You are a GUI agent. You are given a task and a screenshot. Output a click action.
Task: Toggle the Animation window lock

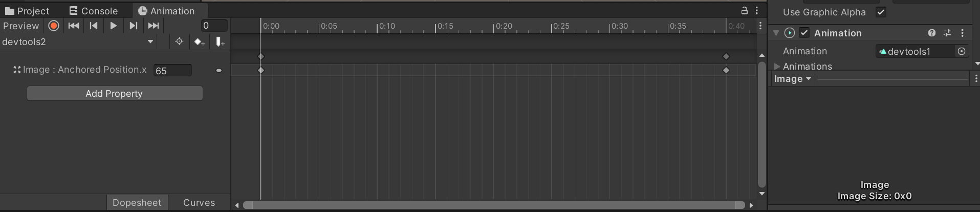tap(745, 10)
